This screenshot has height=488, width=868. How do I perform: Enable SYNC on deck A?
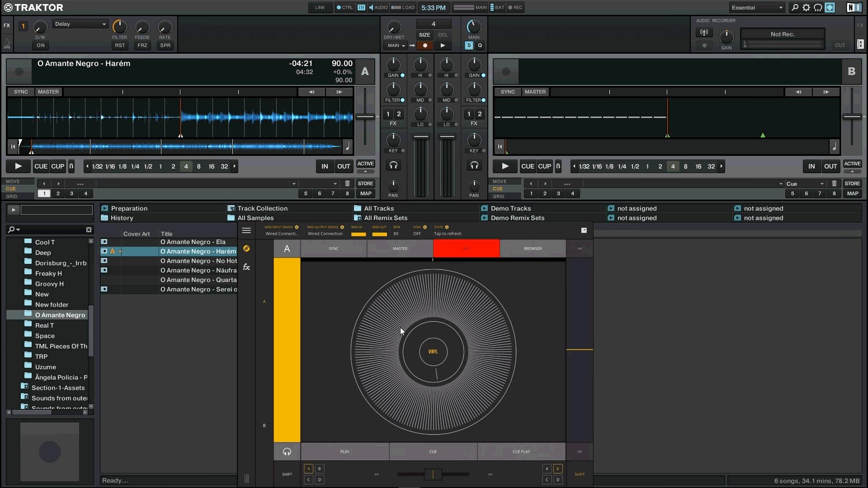pos(21,92)
